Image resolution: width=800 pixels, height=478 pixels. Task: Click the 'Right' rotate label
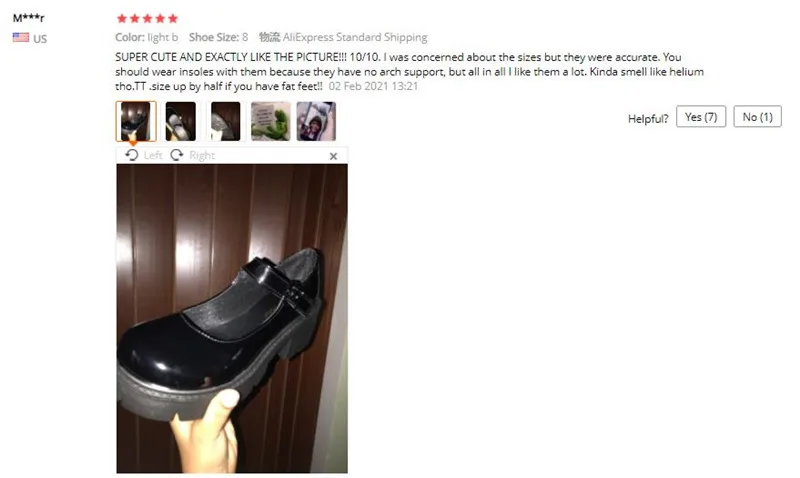[202, 155]
